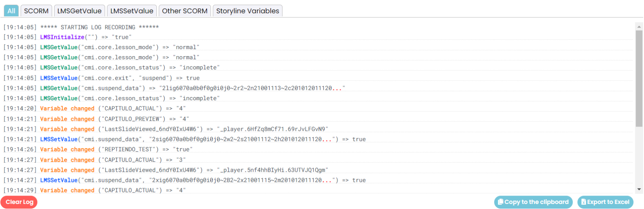View the Storyline Variables tab
The height and width of the screenshot is (209, 644).
(248, 11)
